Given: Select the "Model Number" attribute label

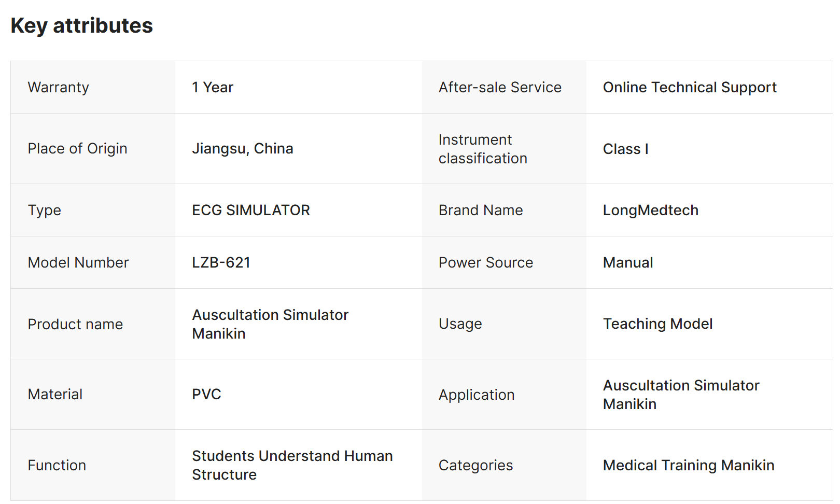Looking at the screenshot, I should click(78, 262).
